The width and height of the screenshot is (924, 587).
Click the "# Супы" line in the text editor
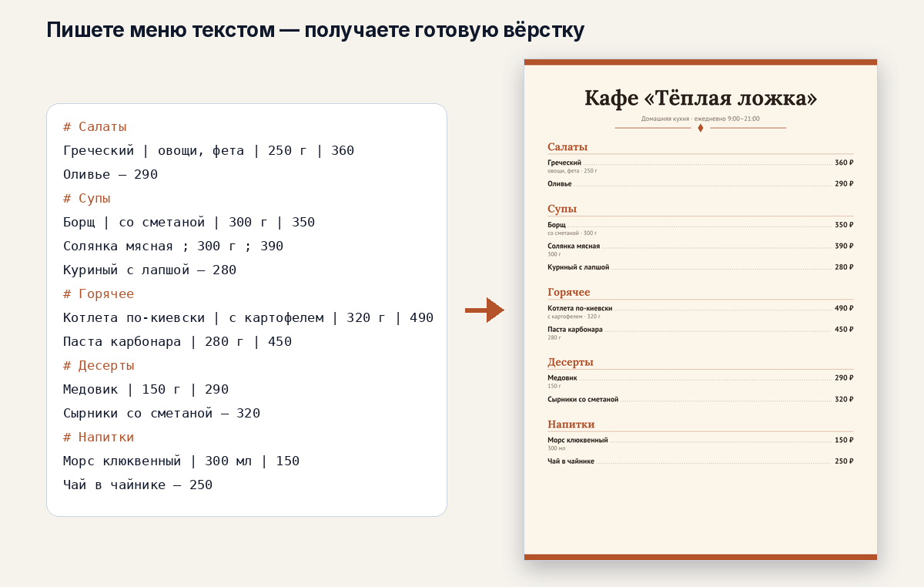87,198
